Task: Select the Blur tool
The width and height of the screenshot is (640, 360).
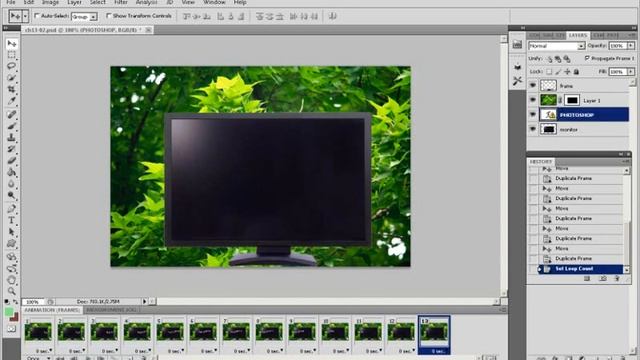Action: 11,184
